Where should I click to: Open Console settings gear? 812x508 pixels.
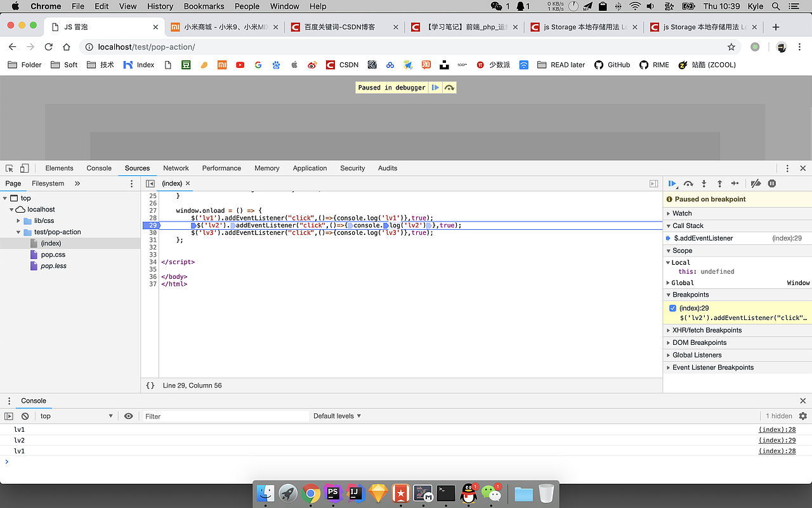click(803, 416)
